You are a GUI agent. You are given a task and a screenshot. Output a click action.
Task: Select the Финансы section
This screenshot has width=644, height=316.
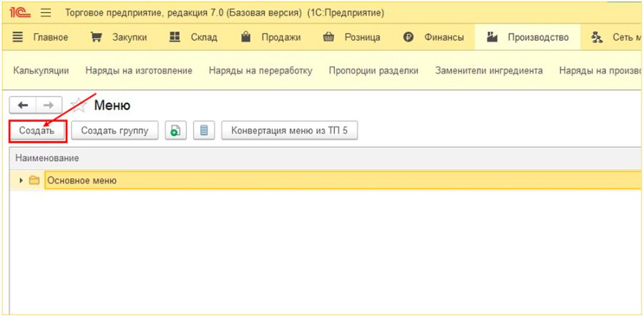coord(434,37)
